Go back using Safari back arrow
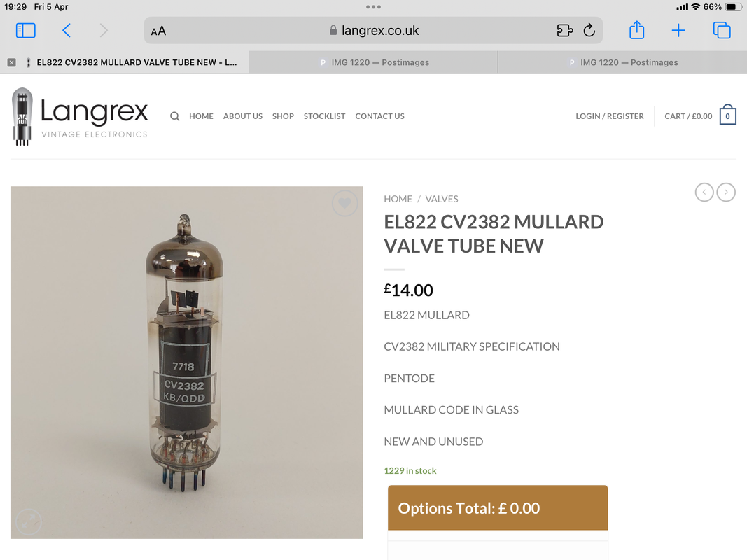 67,31
